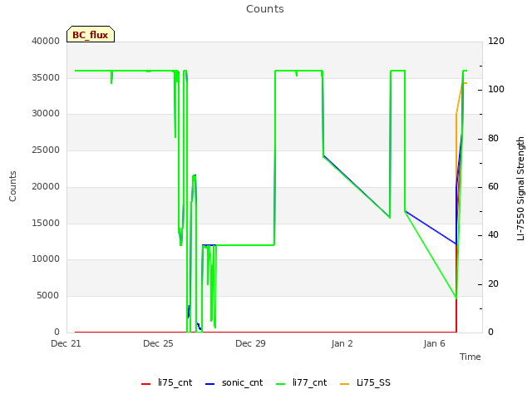Image resolution: width=532 pixels, height=399 pixels.
Task: Click the 40 right axis value
Action: click(x=493, y=234)
